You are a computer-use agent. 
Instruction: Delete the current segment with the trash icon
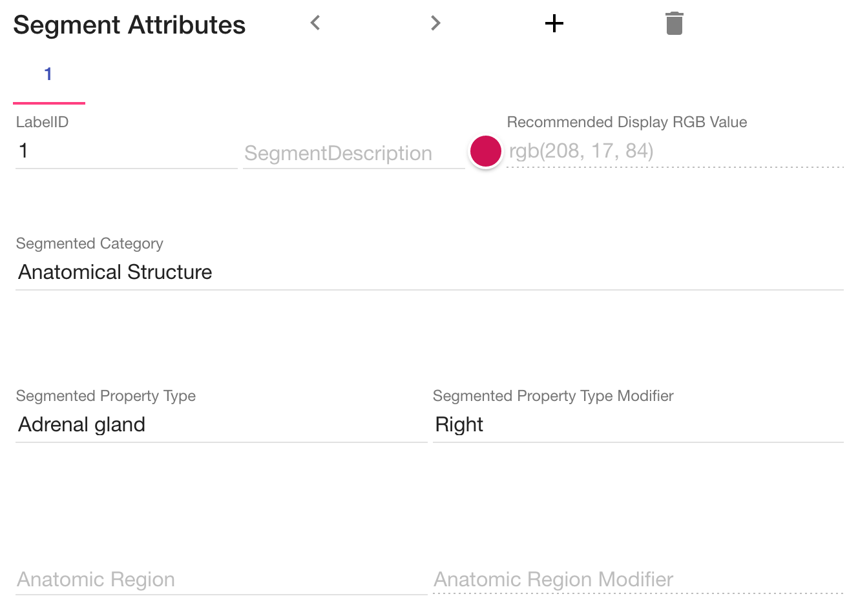[674, 23]
